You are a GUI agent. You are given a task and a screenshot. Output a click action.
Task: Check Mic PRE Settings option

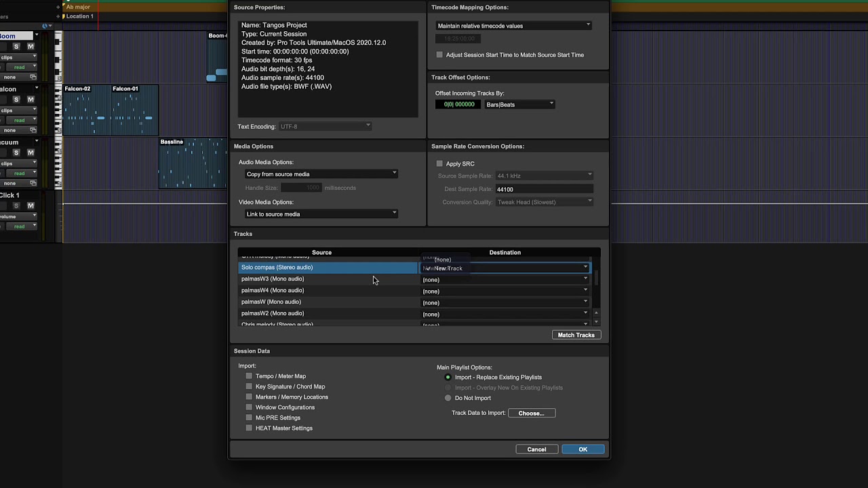(249, 418)
